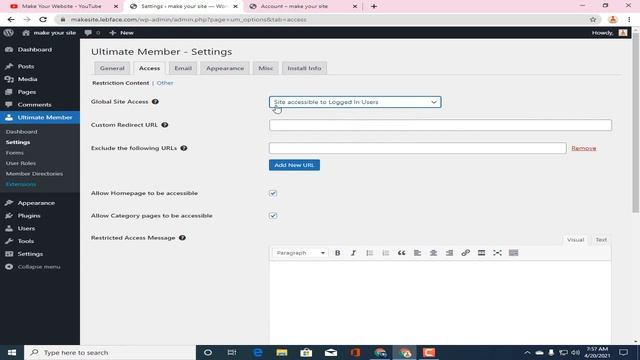Select the Access settings tab
The height and width of the screenshot is (360, 640).
(x=149, y=68)
